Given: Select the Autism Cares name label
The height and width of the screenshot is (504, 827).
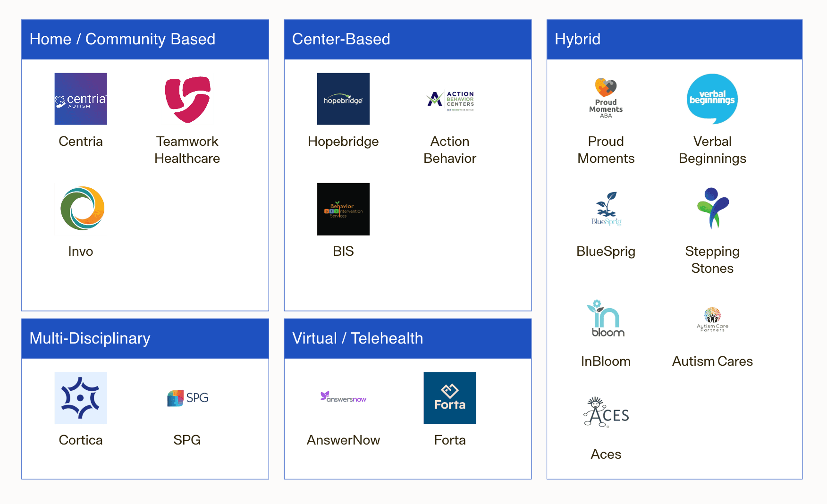Looking at the screenshot, I should [712, 361].
